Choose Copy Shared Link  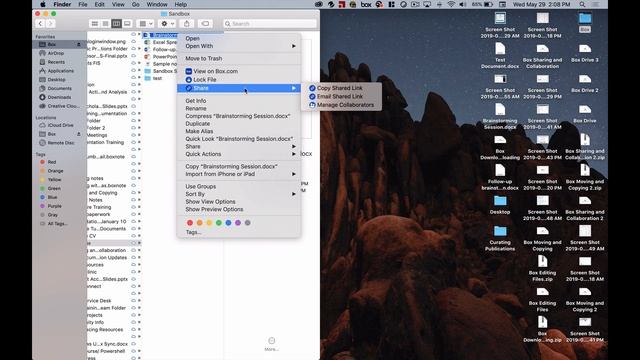[x=341, y=88]
